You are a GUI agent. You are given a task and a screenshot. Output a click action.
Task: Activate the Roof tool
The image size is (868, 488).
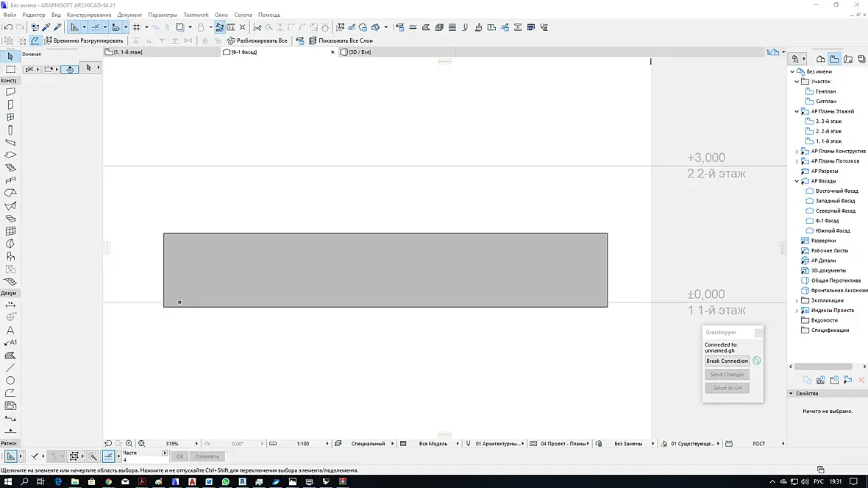pos(10,194)
